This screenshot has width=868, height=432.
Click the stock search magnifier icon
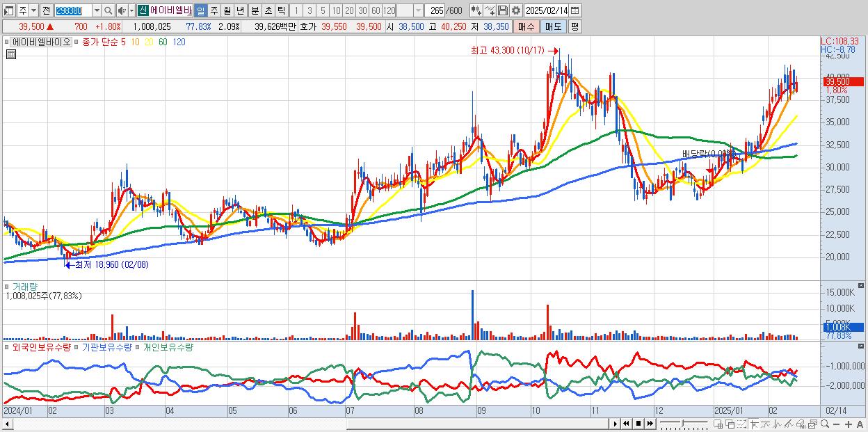click(108, 10)
